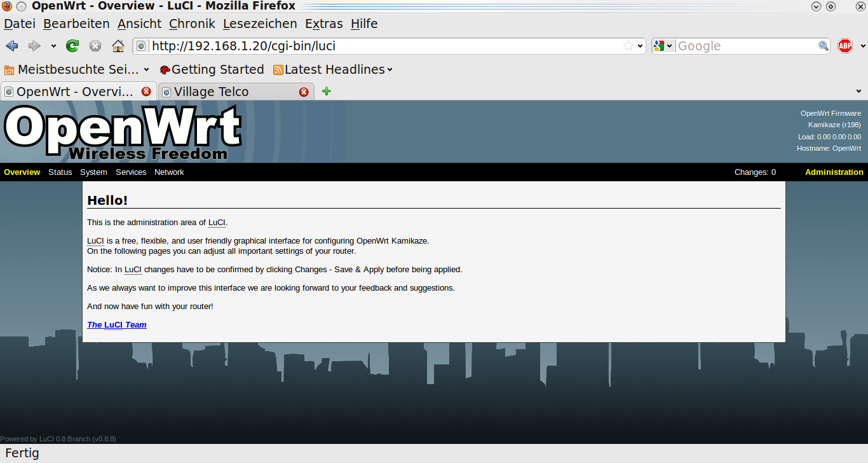Click the Fertig status bar text
868x463 pixels.
[22, 453]
